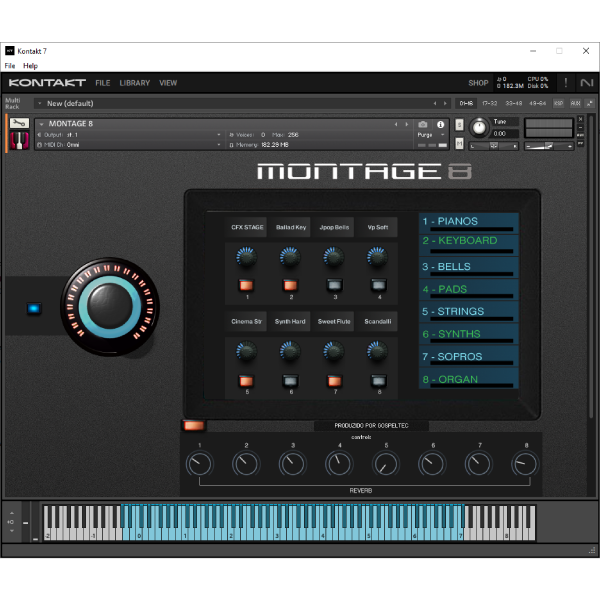
Task: Open the Jpop Bells sound selector
Action: tap(334, 227)
